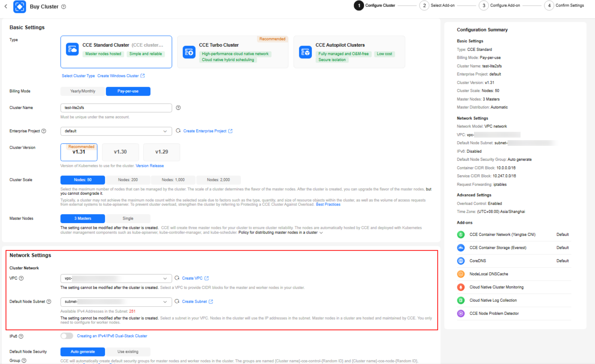This screenshot has width=595, height=364.
Task: Open the Best Practices link
Action: (x=328, y=204)
